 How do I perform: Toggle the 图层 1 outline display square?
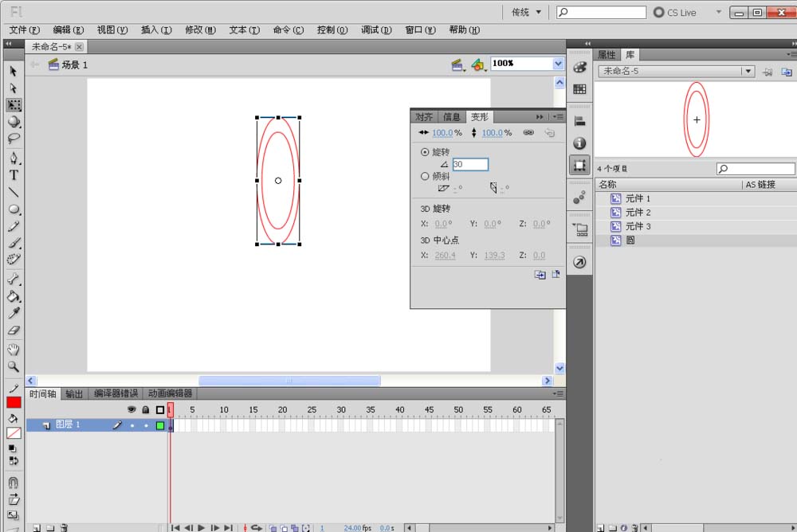point(160,425)
